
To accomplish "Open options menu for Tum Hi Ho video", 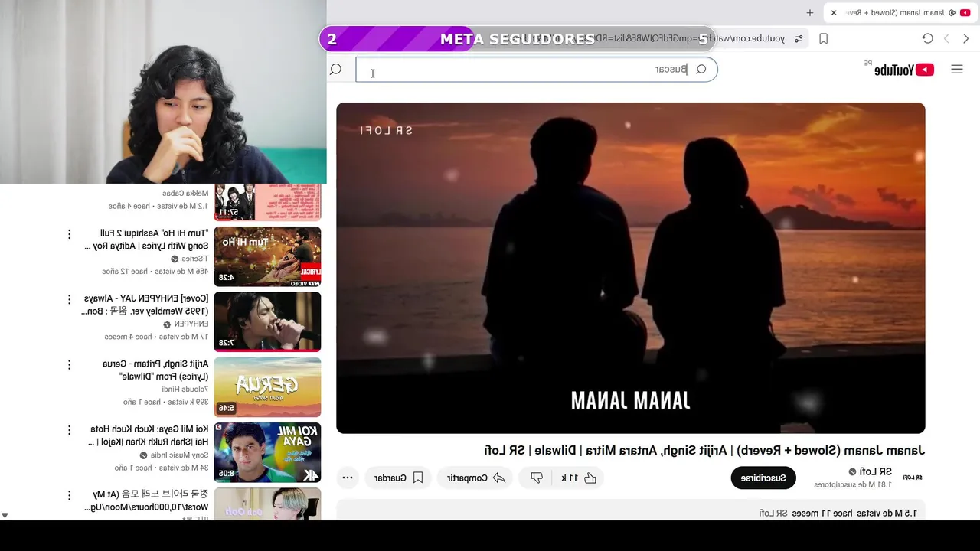I will coord(69,234).
